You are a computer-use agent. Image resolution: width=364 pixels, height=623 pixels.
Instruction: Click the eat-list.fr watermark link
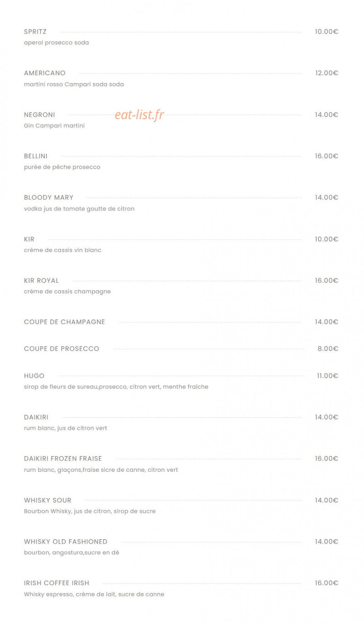click(x=139, y=115)
